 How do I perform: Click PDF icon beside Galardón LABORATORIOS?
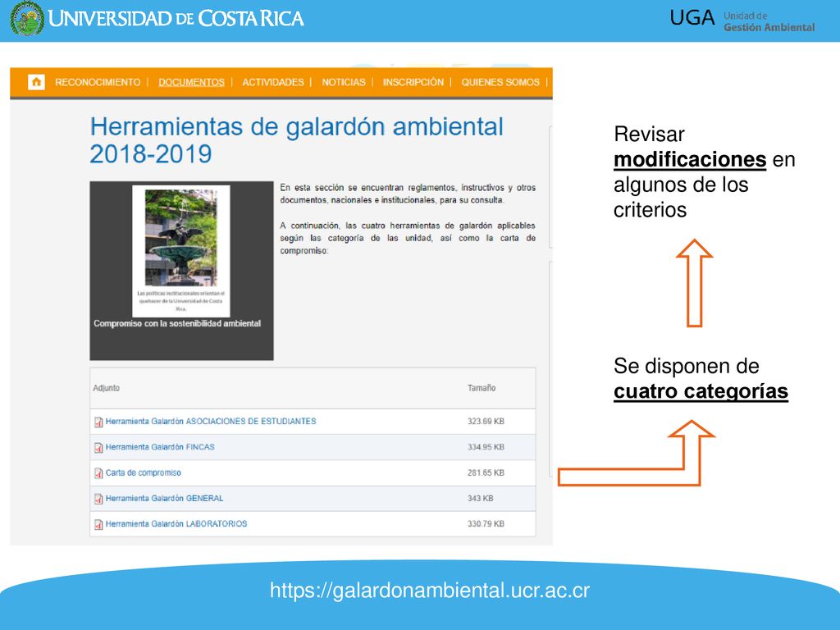click(98, 525)
